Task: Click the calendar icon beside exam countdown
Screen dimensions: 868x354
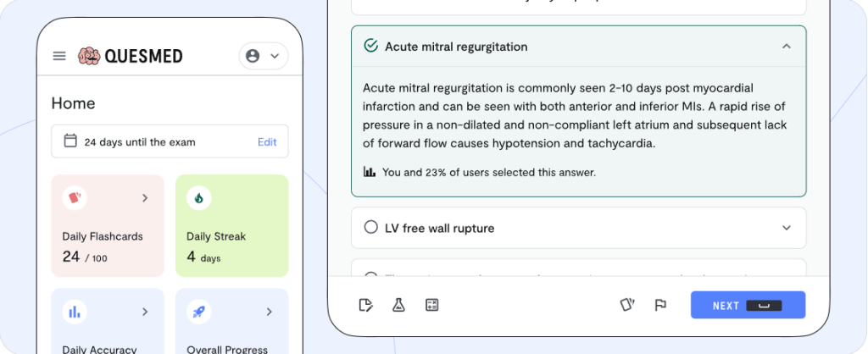Action: [x=70, y=141]
